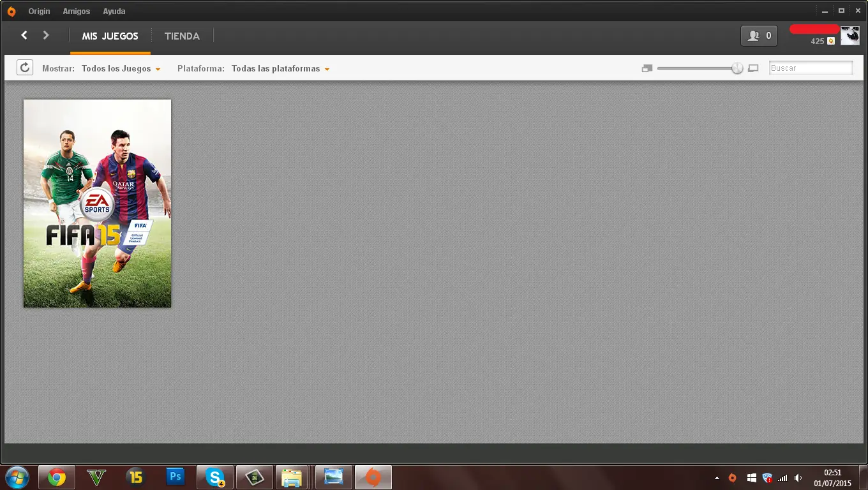Open Photoshop from the taskbar
Screen dimensions: 868x490
click(176, 477)
